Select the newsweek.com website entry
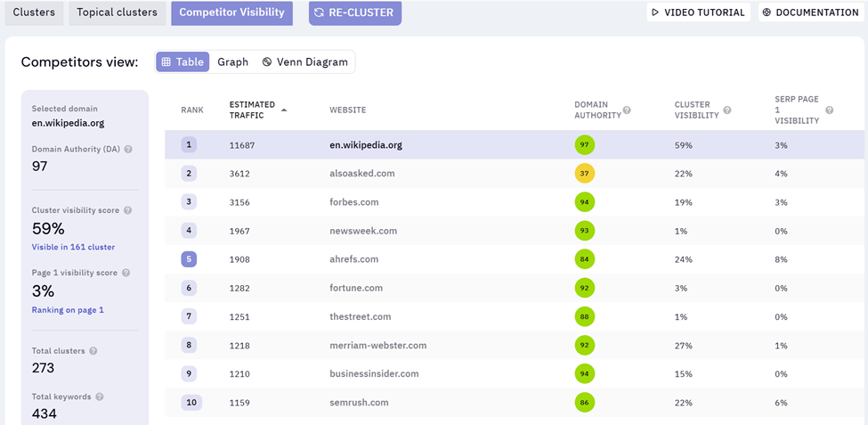This screenshot has width=868, height=425. 363,231
